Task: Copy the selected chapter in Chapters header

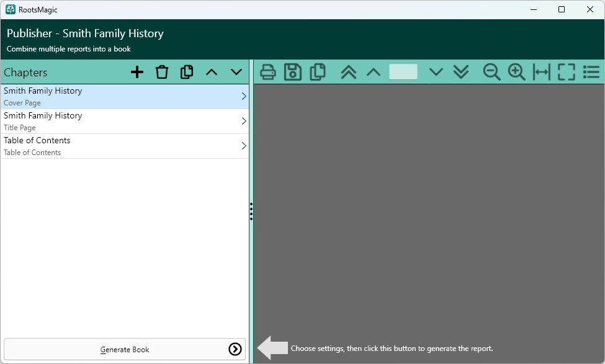Action: pos(187,72)
